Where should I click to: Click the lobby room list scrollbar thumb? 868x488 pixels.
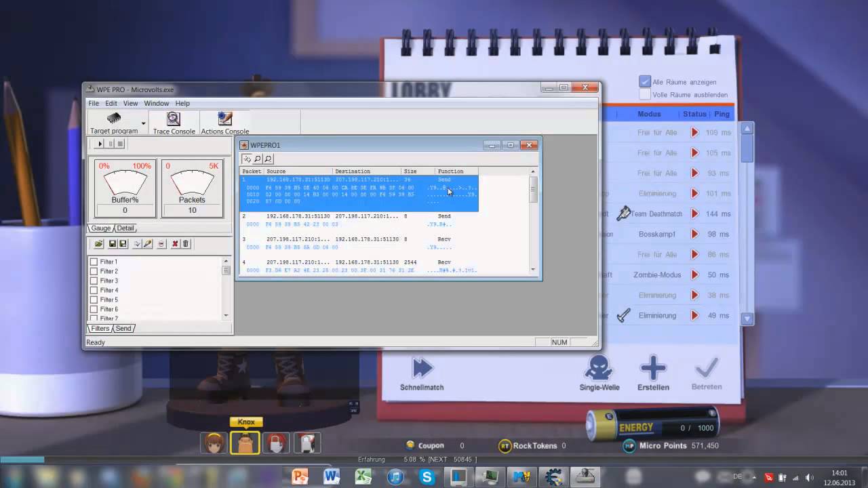[x=747, y=148]
